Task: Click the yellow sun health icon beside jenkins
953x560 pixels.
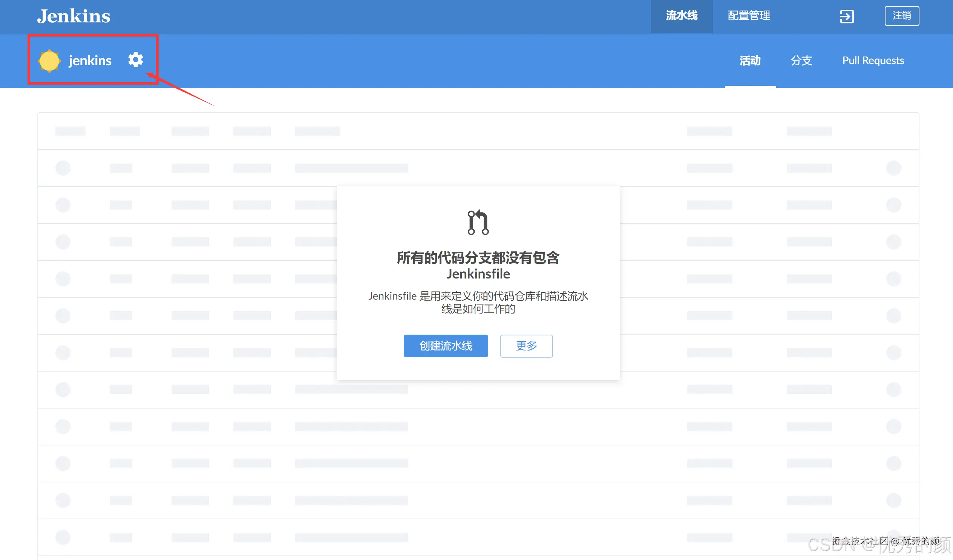Action: (49, 60)
